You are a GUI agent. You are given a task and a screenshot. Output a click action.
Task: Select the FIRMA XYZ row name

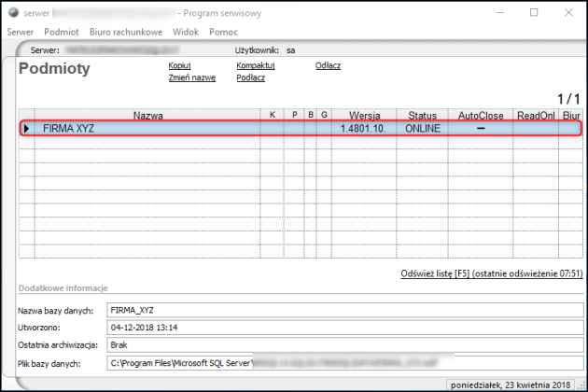pos(69,128)
